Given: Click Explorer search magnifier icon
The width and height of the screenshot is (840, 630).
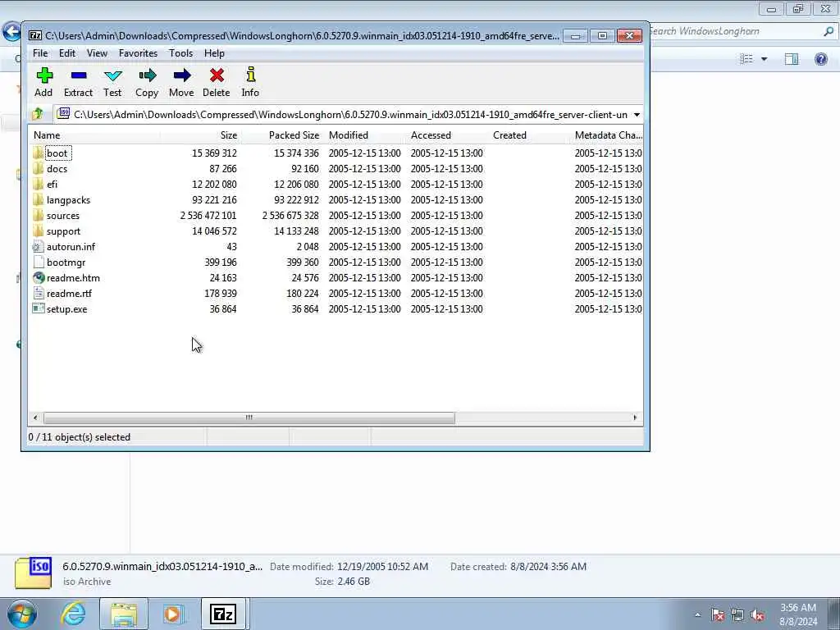Looking at the screenshot, I should pyautogui.click(x=829, y=32).
